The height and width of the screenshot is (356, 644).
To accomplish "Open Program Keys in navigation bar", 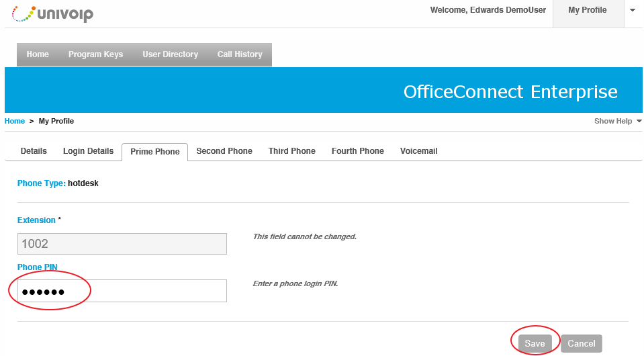I will 96,54.
